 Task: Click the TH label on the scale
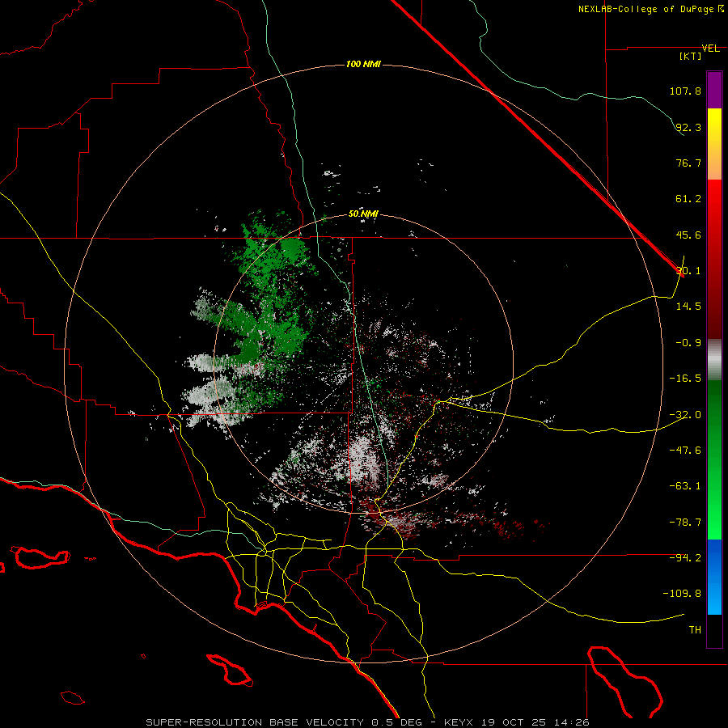(695, 630)
